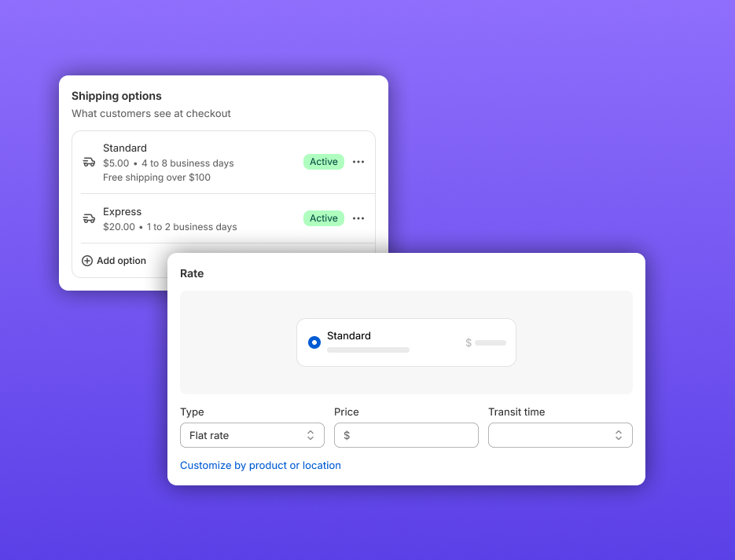Screen dimensions: 735x560
Task: Click the Transit time field label
Action: (x=516, y=412)
